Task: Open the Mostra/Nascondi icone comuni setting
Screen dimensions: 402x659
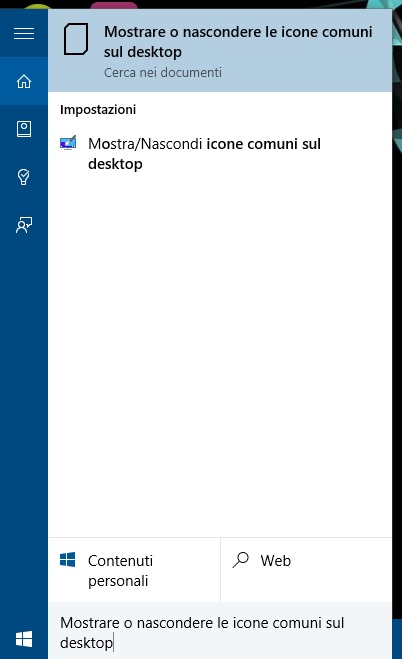Action: tap(220, 154)
